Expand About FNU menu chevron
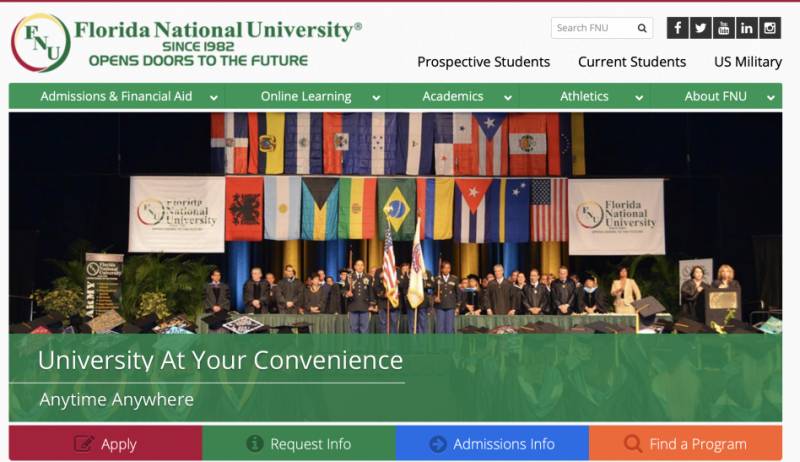Image resolution: width=800 pixels, height=462 pixels. 770,97
